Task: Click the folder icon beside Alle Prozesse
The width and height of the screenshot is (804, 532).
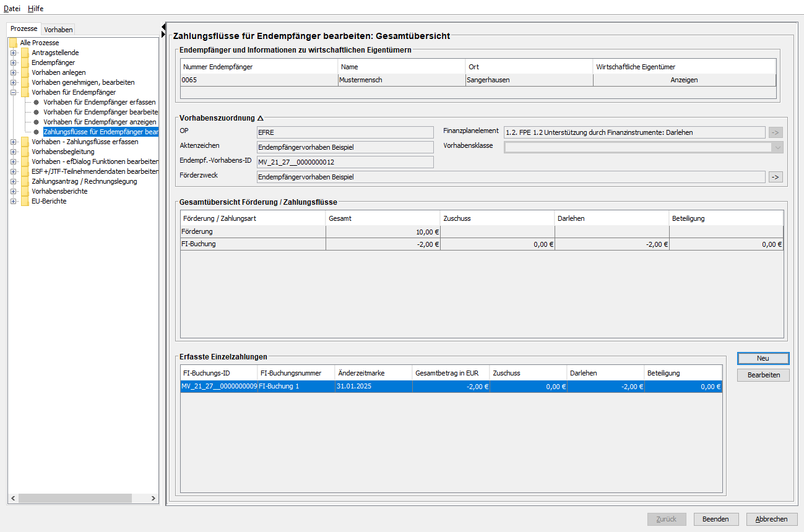Action: tap(13, 43)
